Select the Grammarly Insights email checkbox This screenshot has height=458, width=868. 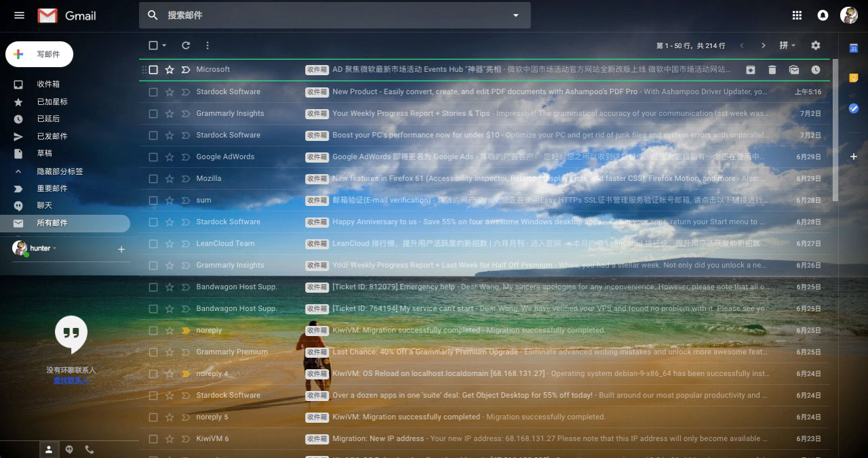[x=153, y=113]
